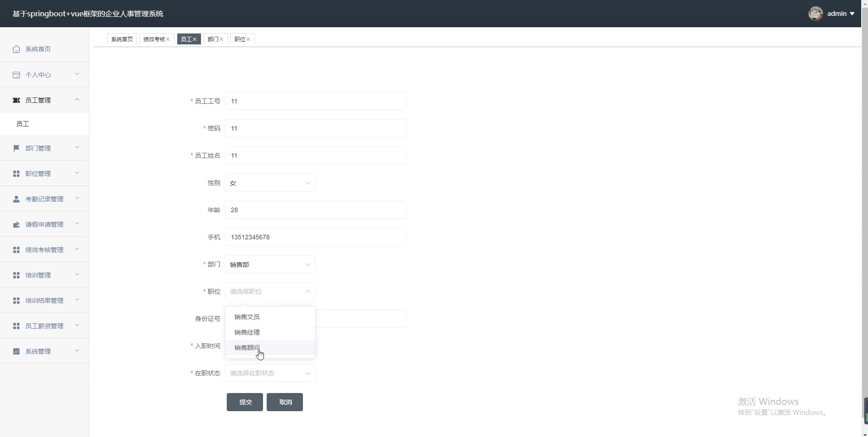Expand the 考勤记录管理 menu chevron
This screenshot has height=437, width=868.
(x=77, y=198)
